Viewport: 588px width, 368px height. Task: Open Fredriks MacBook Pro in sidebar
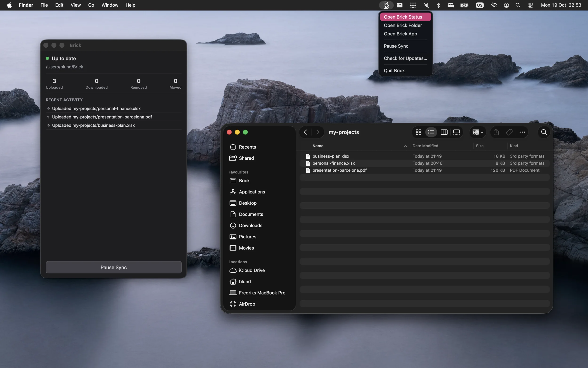259,293
